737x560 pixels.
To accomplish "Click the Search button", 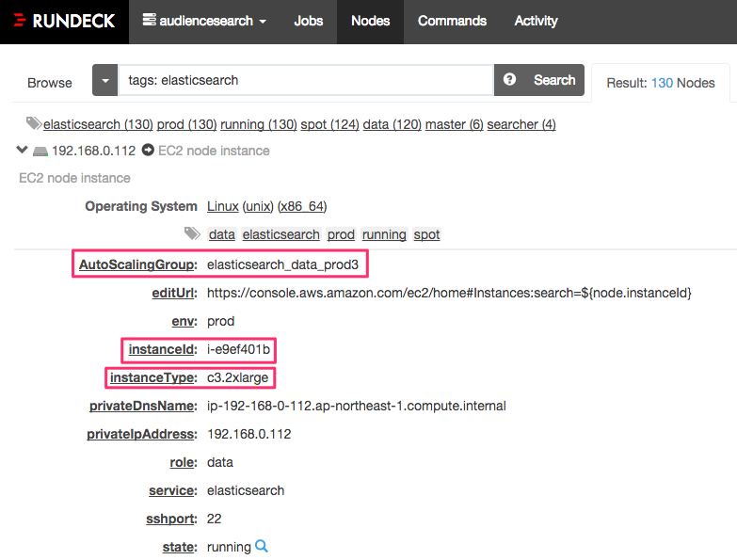I will 554,80.
